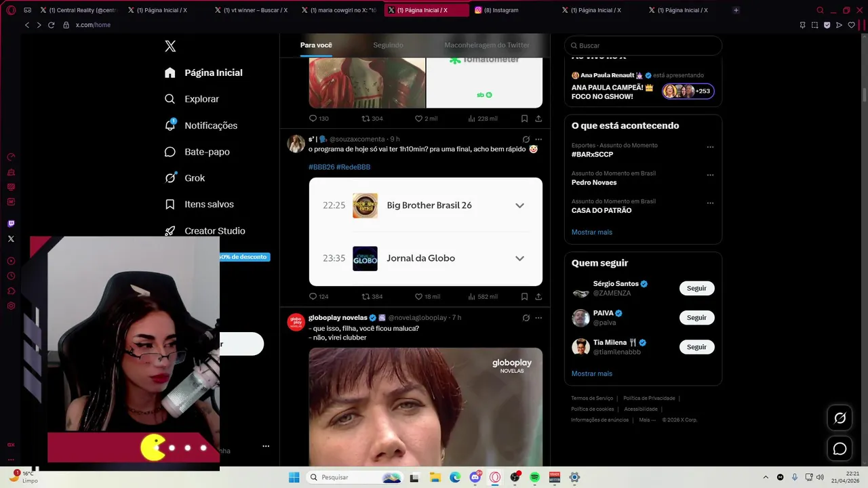Open the floating messages chat button
Viewport: 868px width, 488px height.
pyautogui.click(x=840, y=449)
